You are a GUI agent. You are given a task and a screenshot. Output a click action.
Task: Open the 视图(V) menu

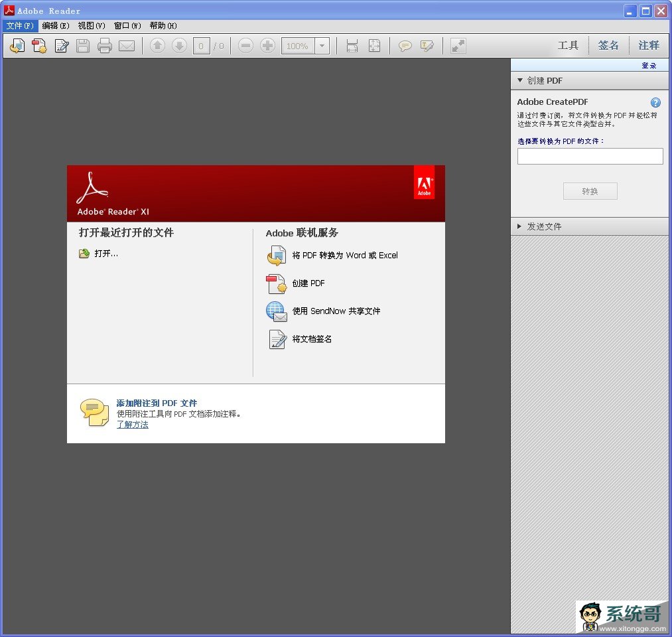[92, 26]
